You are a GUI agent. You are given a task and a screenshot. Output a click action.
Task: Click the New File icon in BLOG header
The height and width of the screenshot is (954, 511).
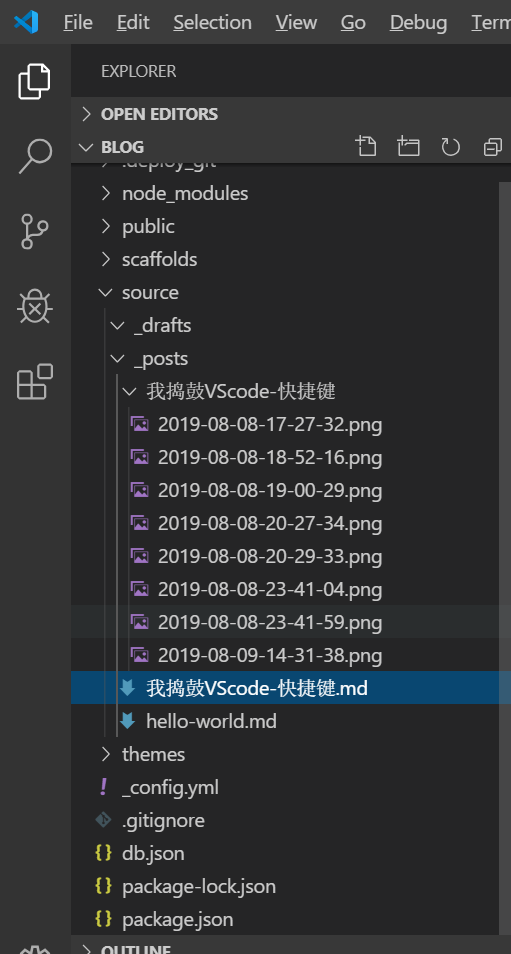tap(366, 147)
